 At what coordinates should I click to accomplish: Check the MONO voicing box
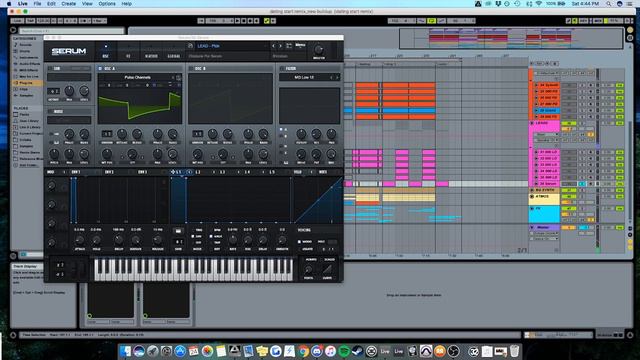(299, 242)
